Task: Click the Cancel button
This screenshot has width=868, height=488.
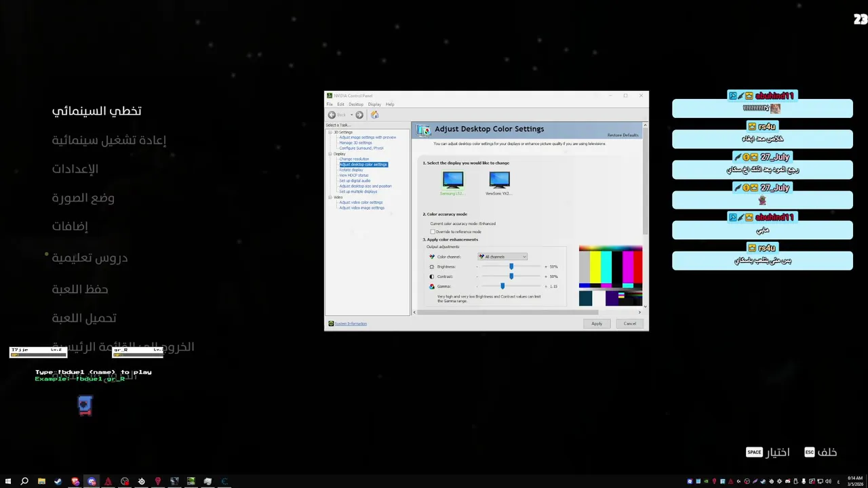Action: [630, 323]
